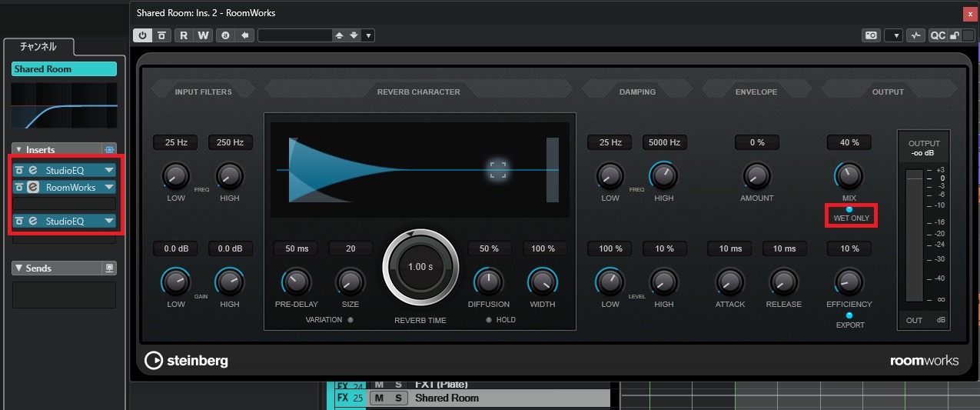This screenshot has width=980, height=410.
Task: Close the RoomWorks plug-in window
Action: pos(969,13)
